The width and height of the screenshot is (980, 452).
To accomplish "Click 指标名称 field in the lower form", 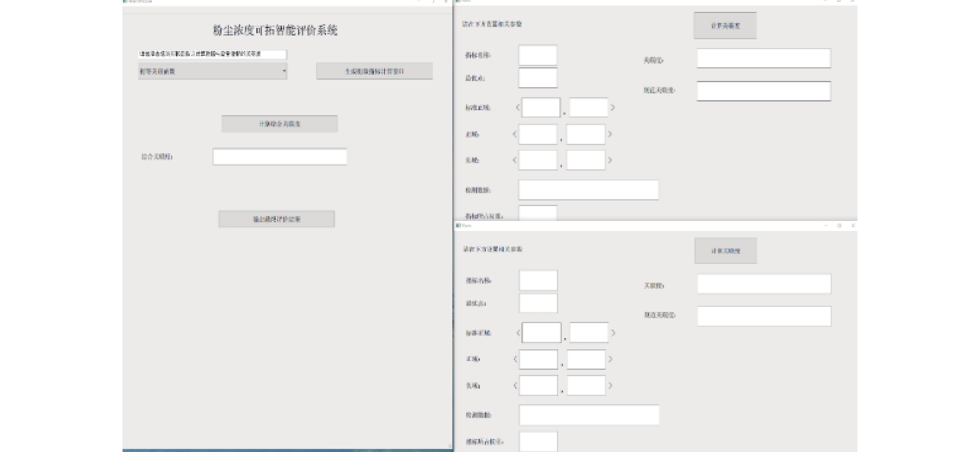I will [538, 281].
